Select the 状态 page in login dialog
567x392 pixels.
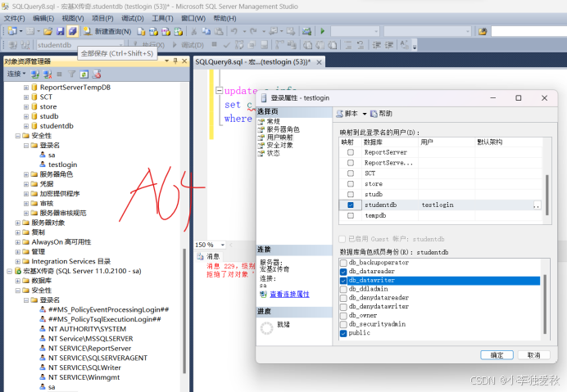coord(273,153)
